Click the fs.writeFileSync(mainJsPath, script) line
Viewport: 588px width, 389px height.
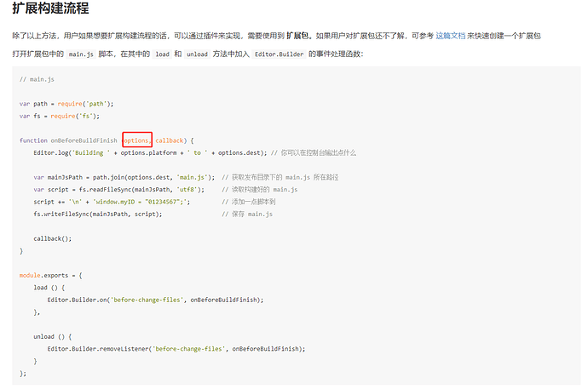(x=98, y=215)
